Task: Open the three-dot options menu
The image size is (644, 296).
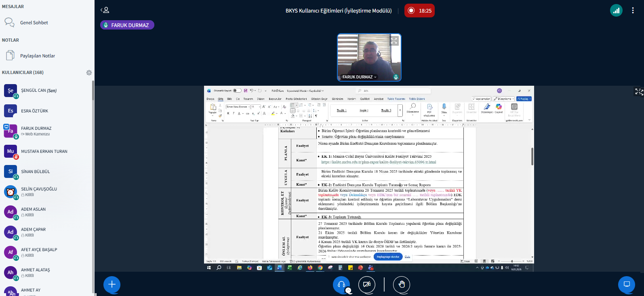Action: coord(633,11)
